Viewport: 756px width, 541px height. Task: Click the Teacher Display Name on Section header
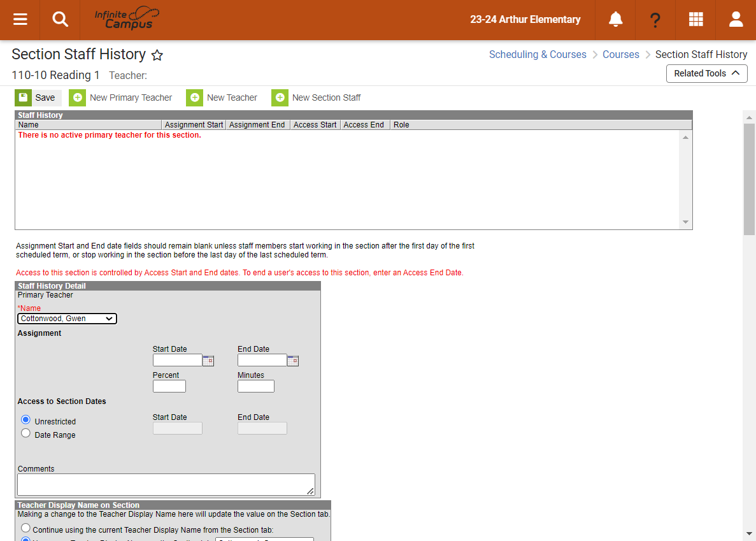click(x=173, y=505)
